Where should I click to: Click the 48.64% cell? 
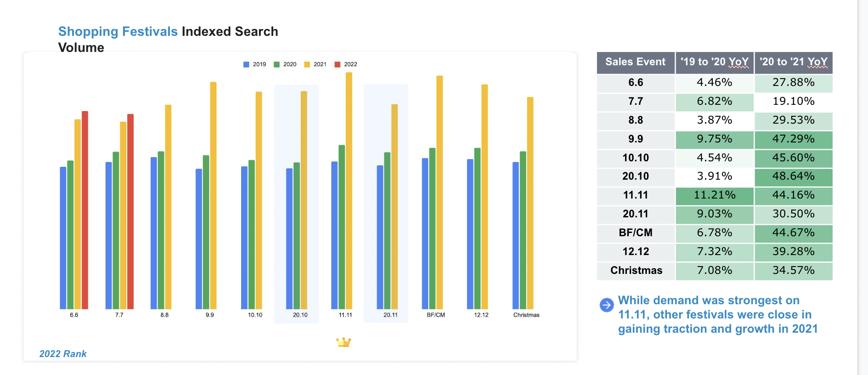pyautogui.click(x=794, y=176)
